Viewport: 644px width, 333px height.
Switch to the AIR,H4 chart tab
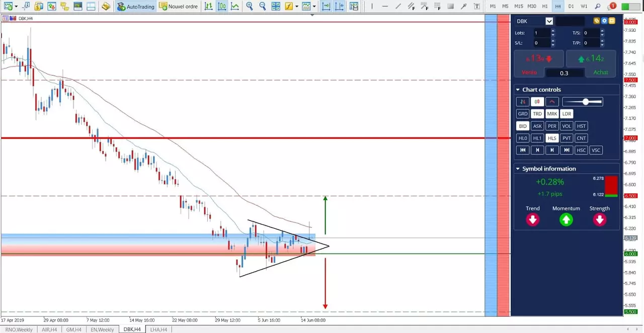[49, 329]
